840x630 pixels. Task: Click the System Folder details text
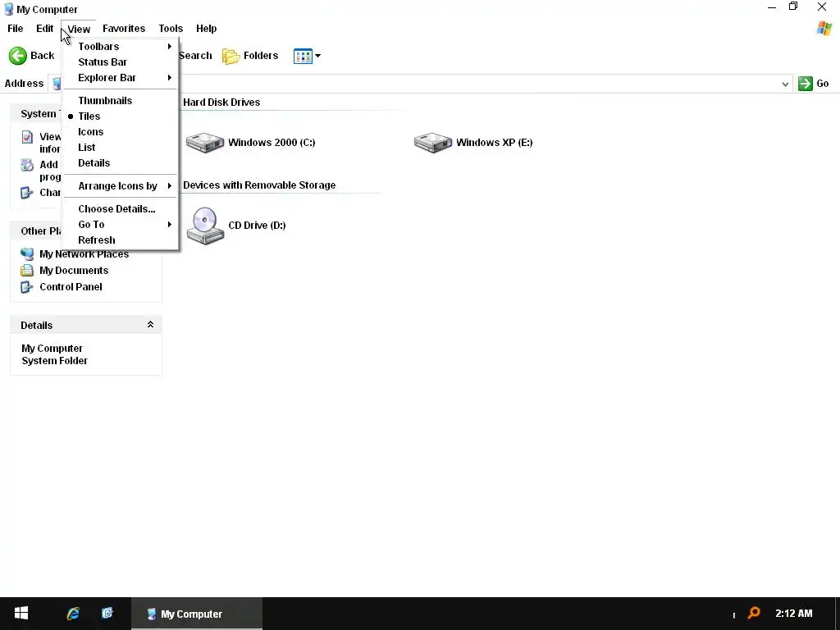(x=55, y=361)
